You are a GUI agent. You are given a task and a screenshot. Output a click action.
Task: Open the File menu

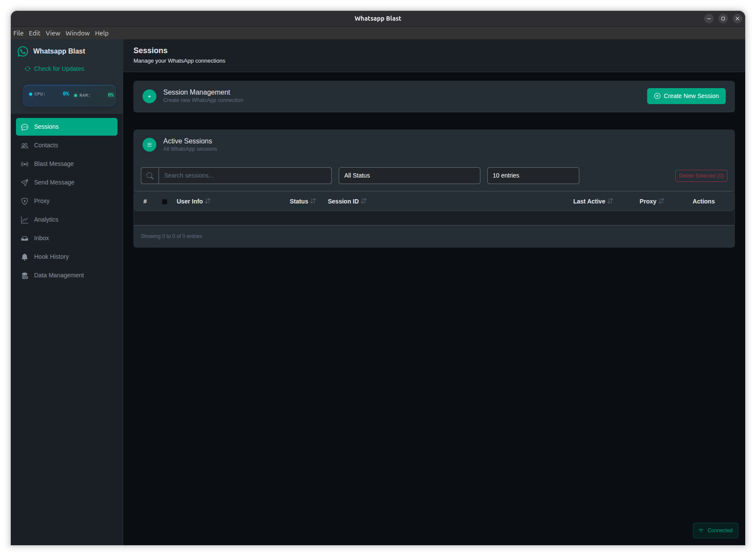pos(18,33)
